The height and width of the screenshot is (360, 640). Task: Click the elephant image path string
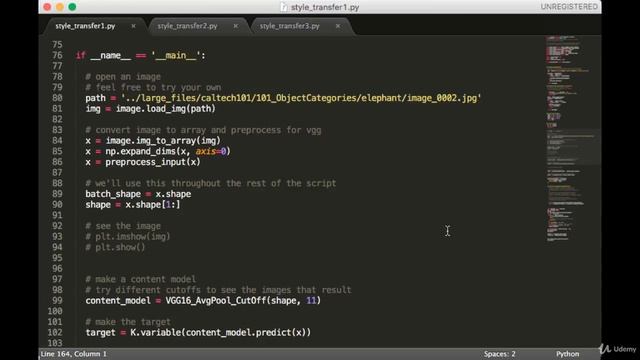pos(301,98)
